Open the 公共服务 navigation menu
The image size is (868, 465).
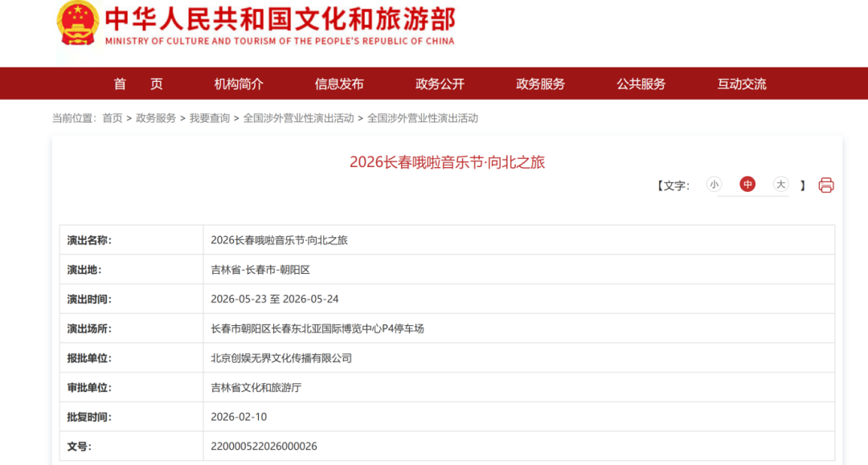641,84
